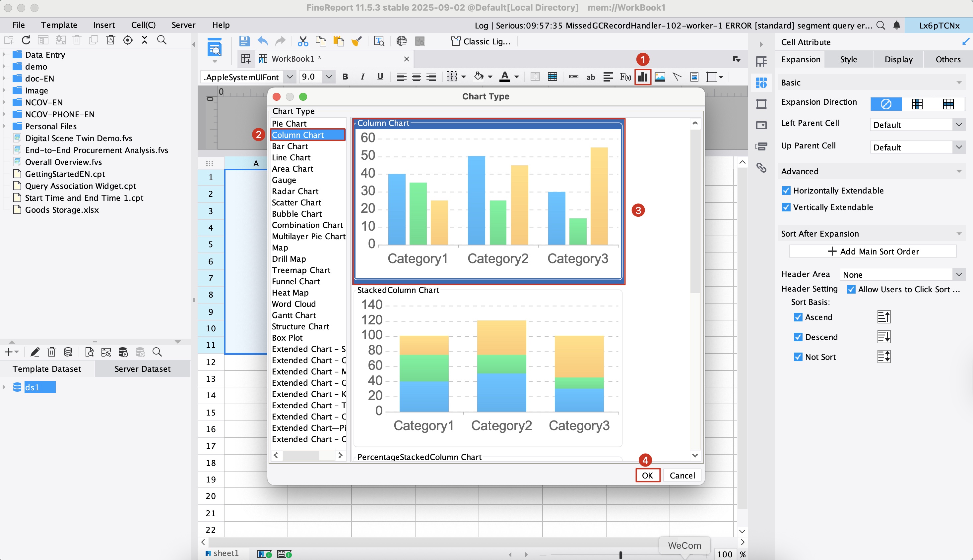Open the Template menu

[59, 25]
